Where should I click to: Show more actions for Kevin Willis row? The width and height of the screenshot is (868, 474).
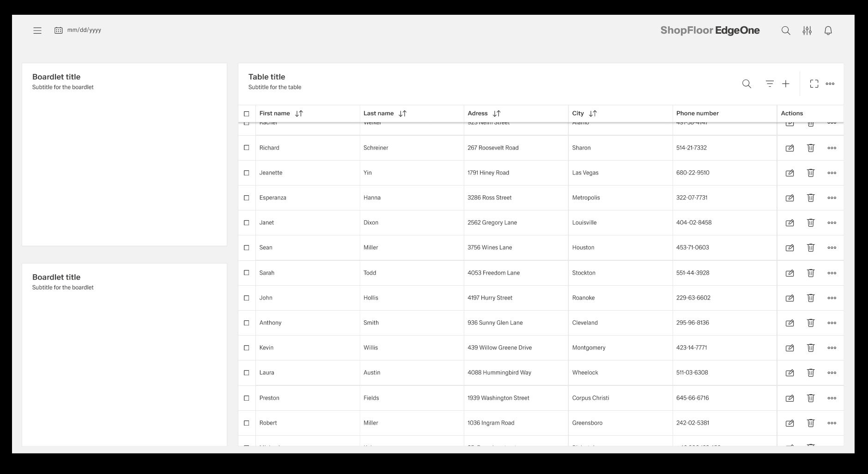point(832,348)
